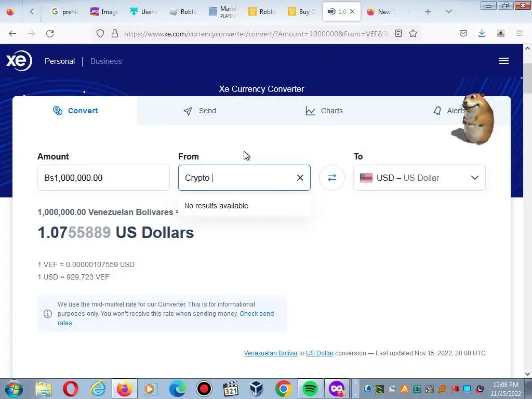Open the 'US Dollar' link
This screenshot has width=532, height=399.
point(320,353)
